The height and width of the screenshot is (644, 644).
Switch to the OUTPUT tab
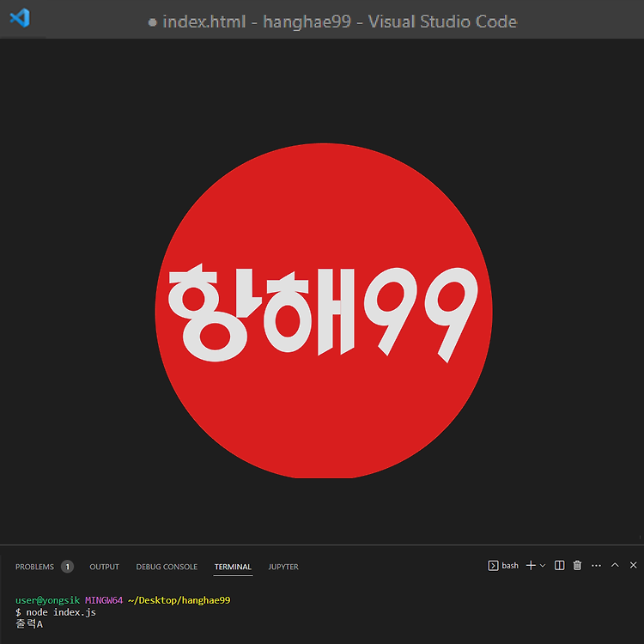pyautogui.click(x=104, y=567)
